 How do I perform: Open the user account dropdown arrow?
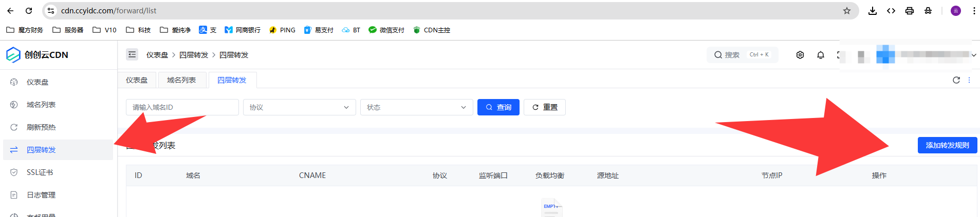tap(974, 55)
